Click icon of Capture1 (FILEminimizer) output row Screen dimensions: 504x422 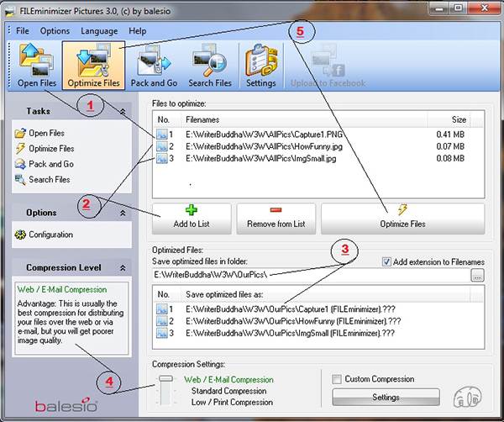[x=162, y=309]
